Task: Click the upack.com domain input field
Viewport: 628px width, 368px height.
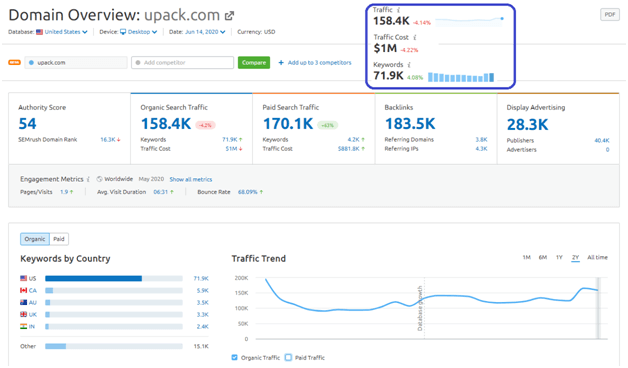Action: (76, 62)
